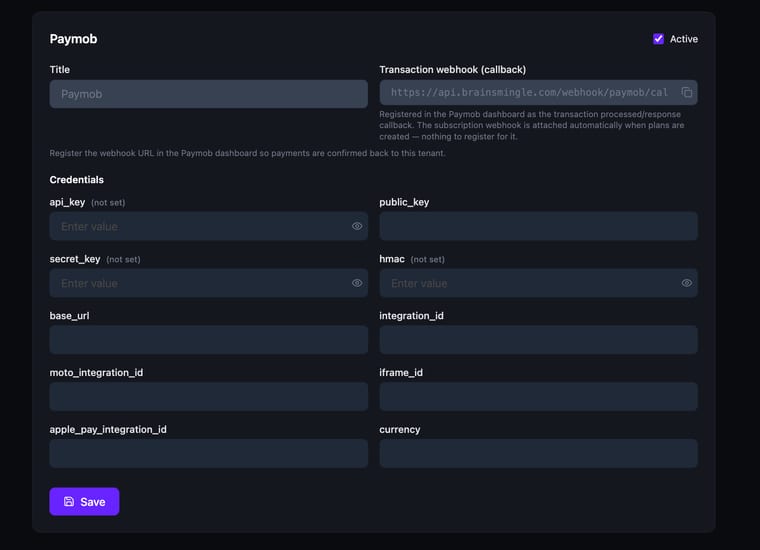Select the webhook callback URL field
The image size is (760, 550).
tap(538, 93)
